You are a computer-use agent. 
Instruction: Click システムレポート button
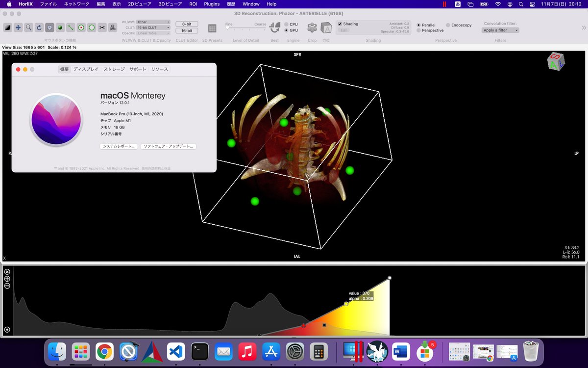[x=119, y=146]
